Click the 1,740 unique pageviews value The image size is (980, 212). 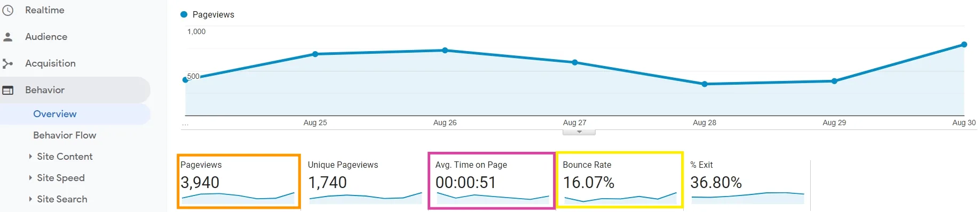click(x=327, y=183)
